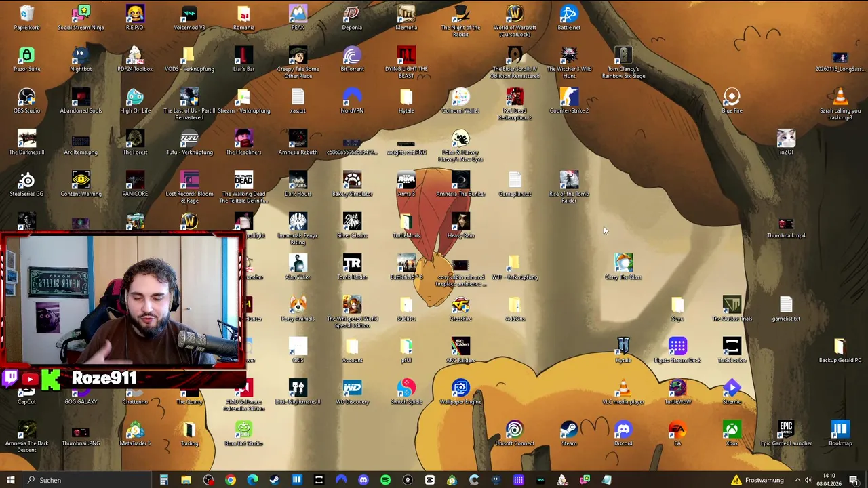Open Ubisoft Connect desktop shortcut

click(x=515, y=433)
